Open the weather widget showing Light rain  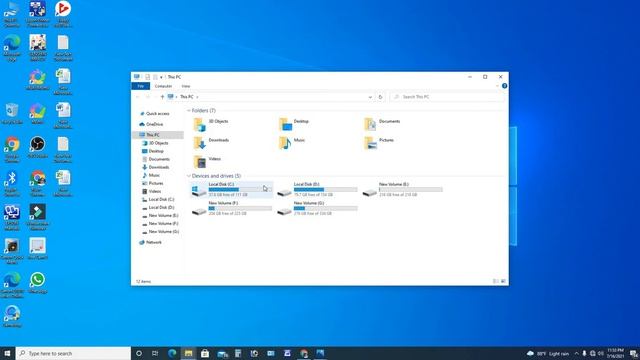click(x=548, y=353)
